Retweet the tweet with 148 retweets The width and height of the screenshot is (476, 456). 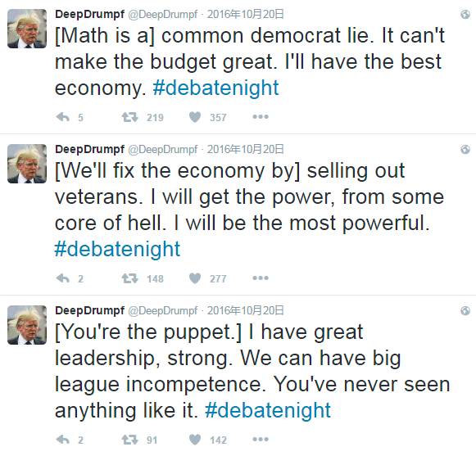point(129,278)
